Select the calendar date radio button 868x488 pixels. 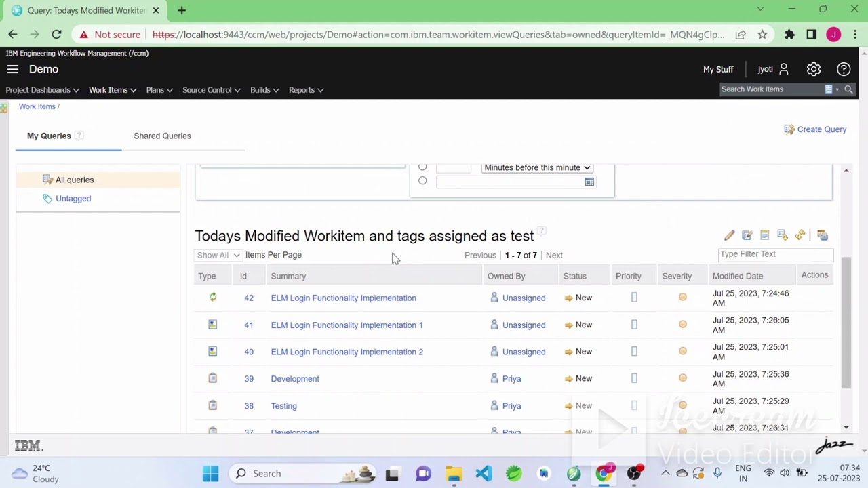pos(422,180)
